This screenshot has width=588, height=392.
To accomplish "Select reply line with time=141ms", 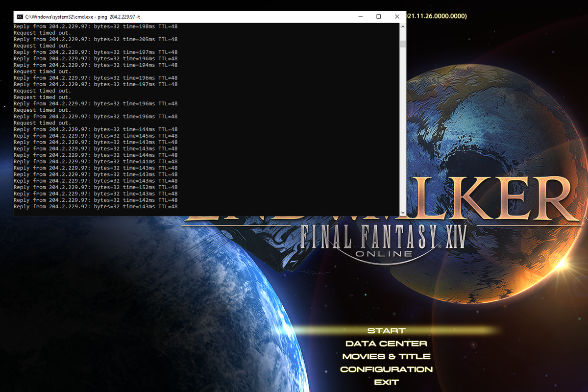I will pos(96,161).
